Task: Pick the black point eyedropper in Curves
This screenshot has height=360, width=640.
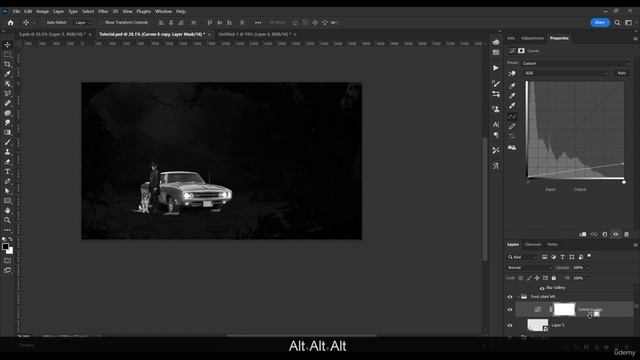Action: 512,86
